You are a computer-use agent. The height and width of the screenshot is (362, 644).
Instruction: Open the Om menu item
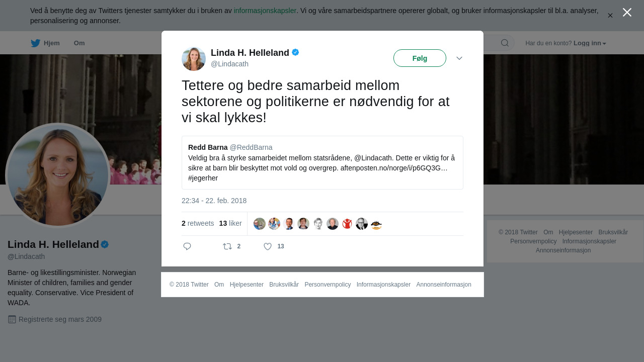point(79,43)
